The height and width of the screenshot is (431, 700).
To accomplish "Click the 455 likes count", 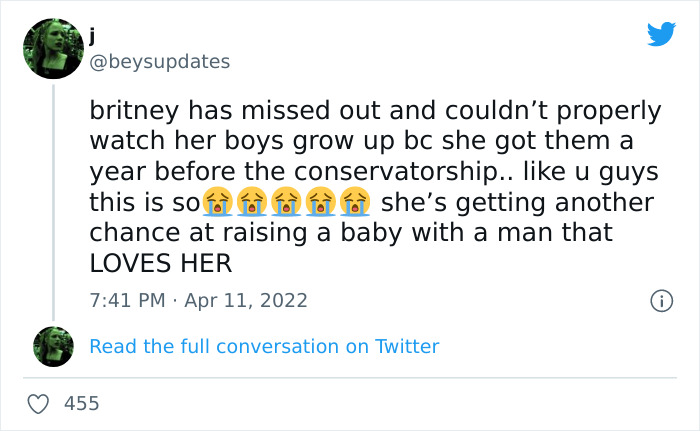I will (81, 403).
